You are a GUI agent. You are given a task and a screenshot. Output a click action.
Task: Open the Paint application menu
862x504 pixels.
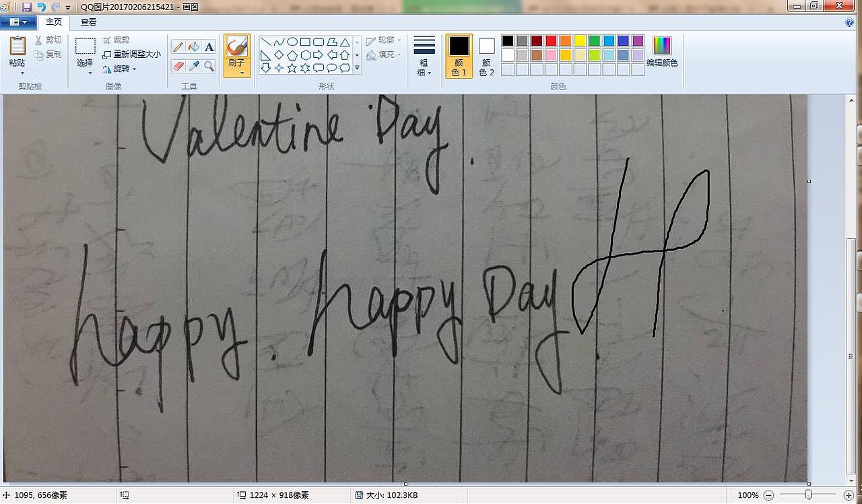tap(16, 21)
